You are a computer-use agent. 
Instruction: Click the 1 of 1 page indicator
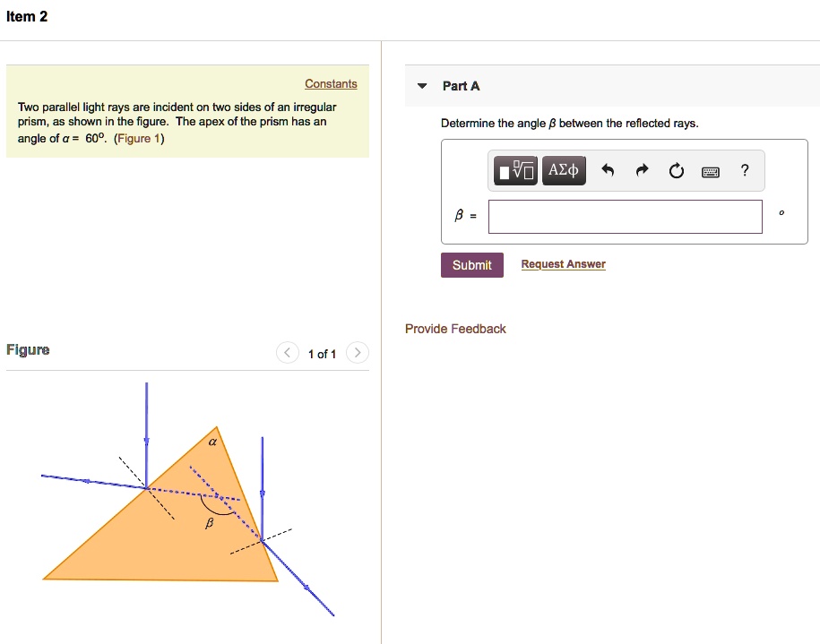(322, 354)
